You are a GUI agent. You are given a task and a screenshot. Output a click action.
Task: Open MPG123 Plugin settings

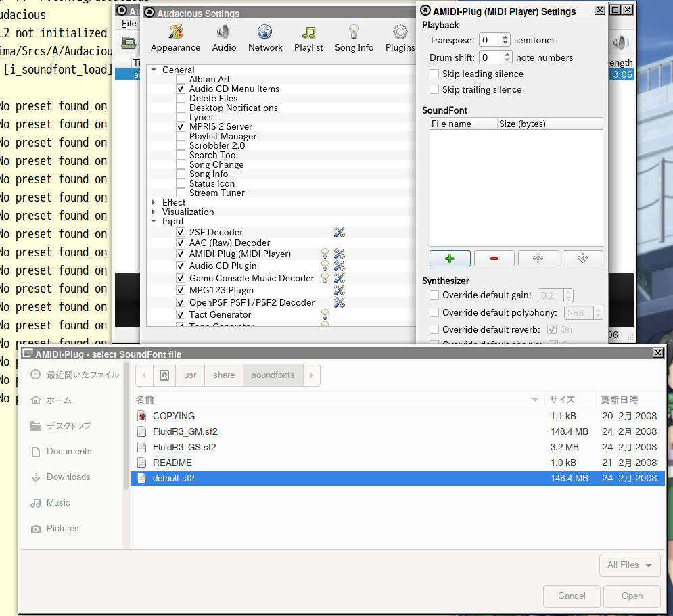point(340,290)
